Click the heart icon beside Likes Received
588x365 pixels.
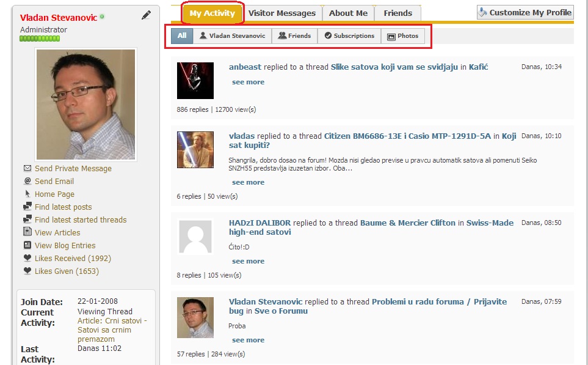(x=27, y=258)
